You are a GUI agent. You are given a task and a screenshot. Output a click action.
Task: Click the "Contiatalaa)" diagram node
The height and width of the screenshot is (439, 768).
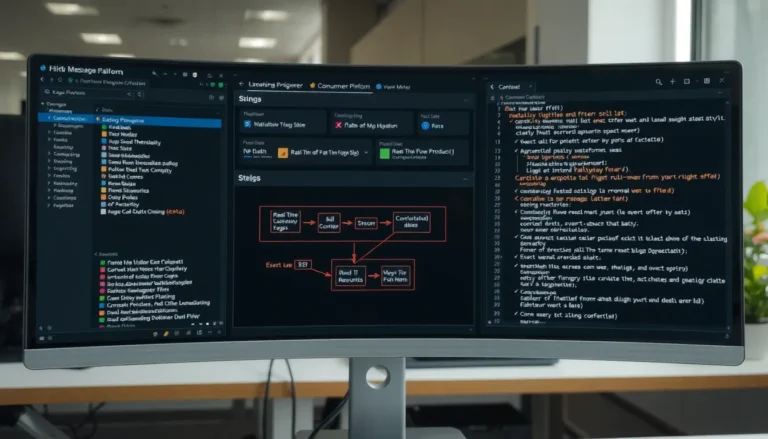411,222
